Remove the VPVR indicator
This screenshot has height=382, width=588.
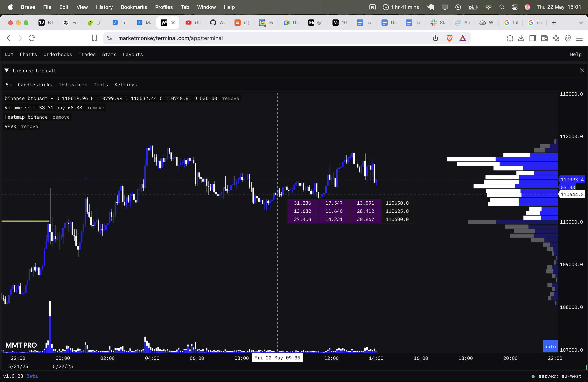(x=30, y=126)
